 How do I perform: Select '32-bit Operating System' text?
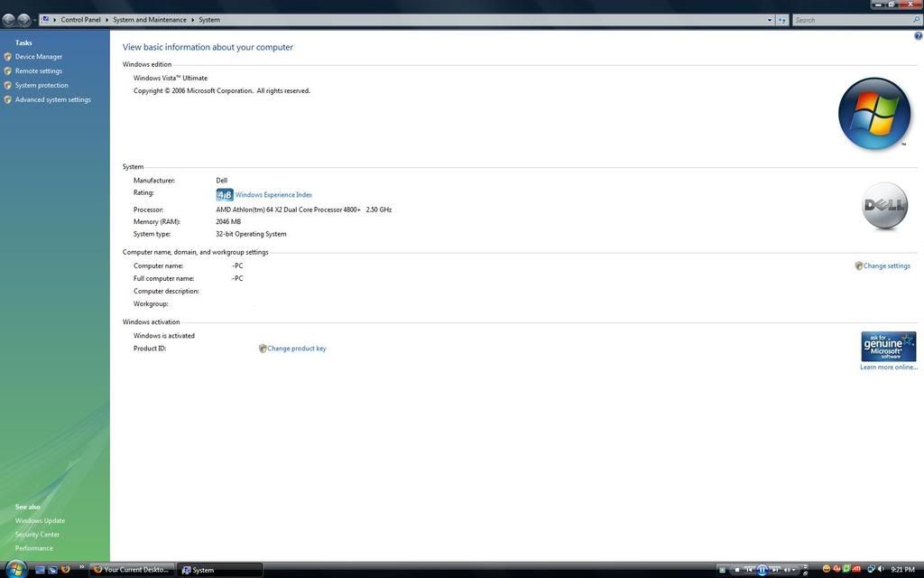251,234
